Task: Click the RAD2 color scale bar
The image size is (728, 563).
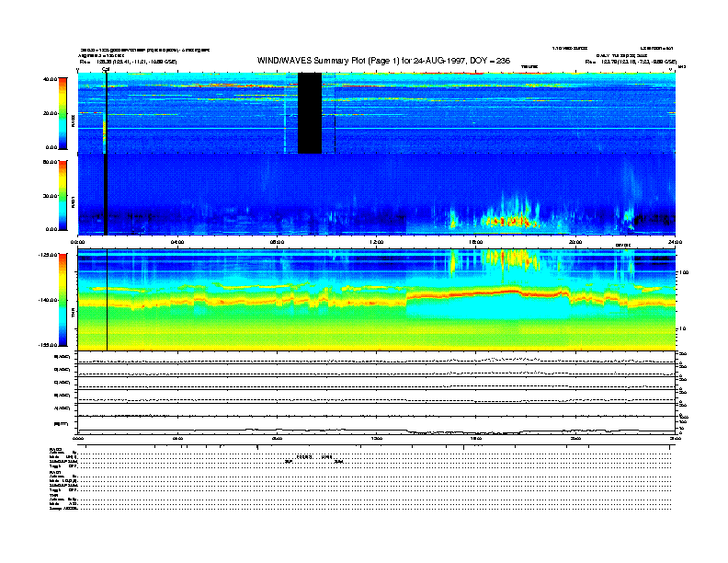Action: click(63, 113)
